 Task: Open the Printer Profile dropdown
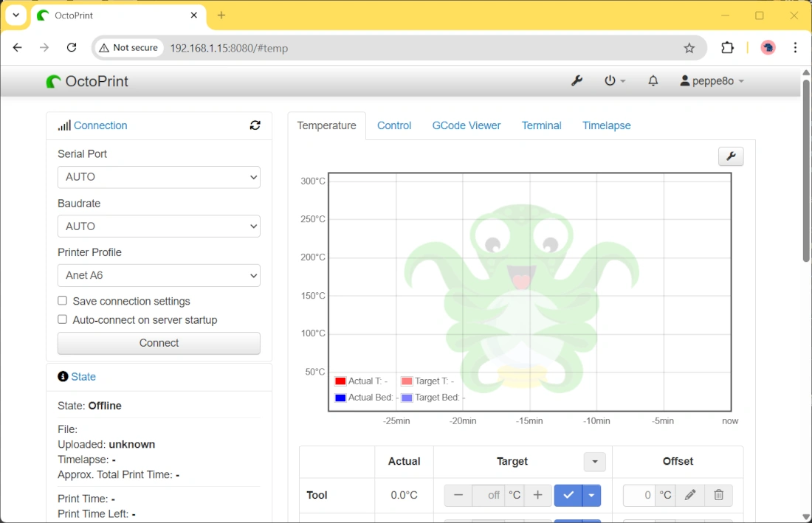tap(159, 275)
